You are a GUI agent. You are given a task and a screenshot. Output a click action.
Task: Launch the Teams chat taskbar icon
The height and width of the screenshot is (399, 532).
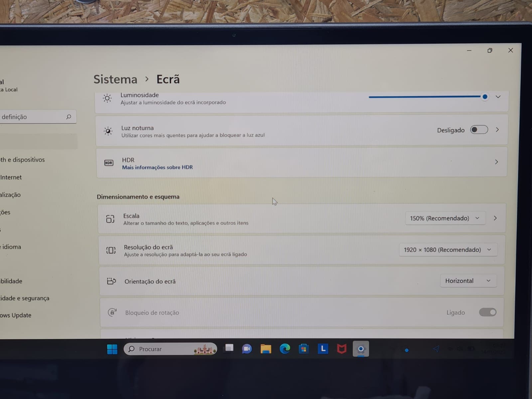coord(247,349)
